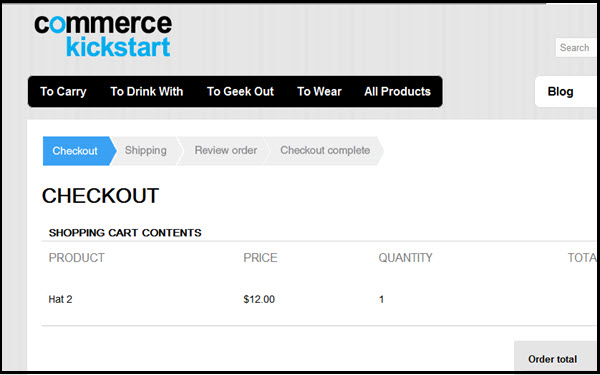Select the Checkout progress step
600x375 pixels.
pyautogui.click(x=79, y=151)
